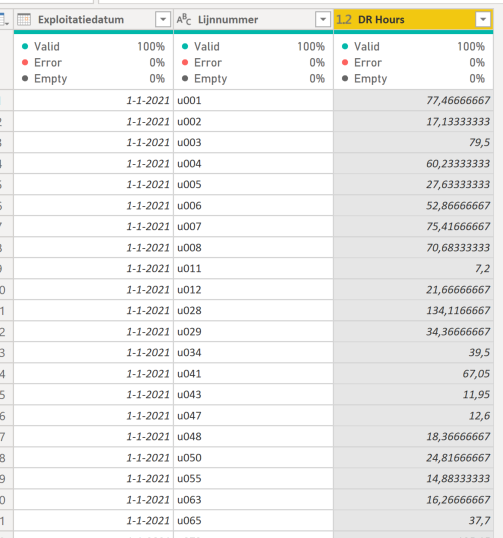Click the cell u008 in Lijnnummer

253,248
